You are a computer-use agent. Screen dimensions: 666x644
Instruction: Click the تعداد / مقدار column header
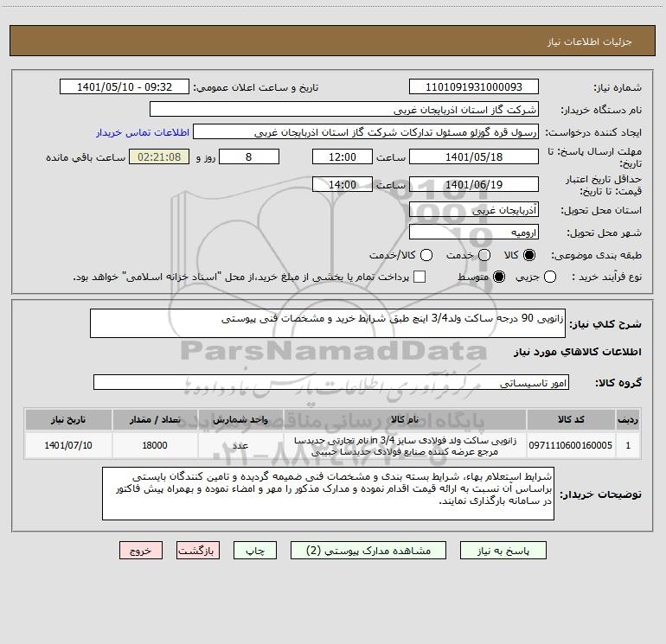click(155, 419)
